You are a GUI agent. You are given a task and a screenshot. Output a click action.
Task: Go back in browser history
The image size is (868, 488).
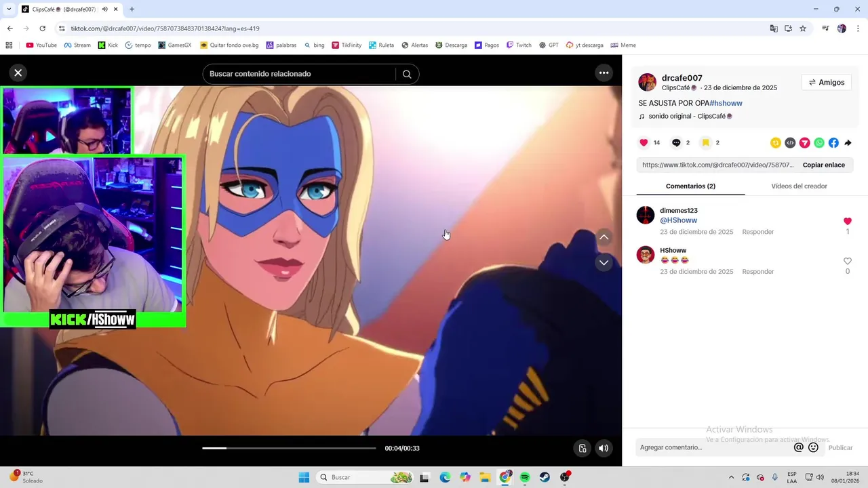(9, 28)
